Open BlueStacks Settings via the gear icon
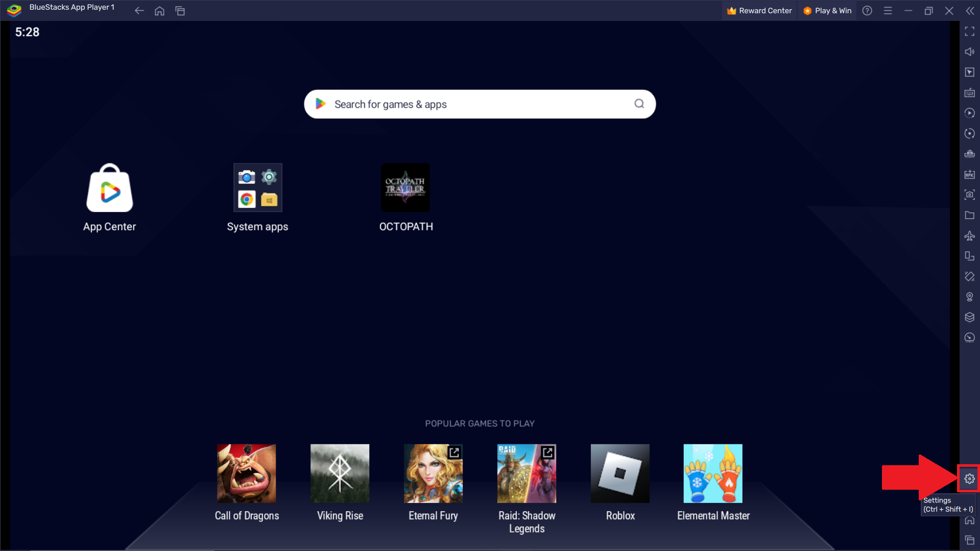Viewport: 980px width, 551px height. (x=968, y=478)
